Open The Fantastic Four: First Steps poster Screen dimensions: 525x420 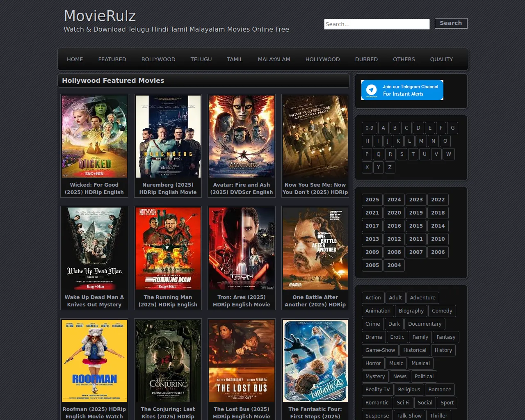pos(315,361)
